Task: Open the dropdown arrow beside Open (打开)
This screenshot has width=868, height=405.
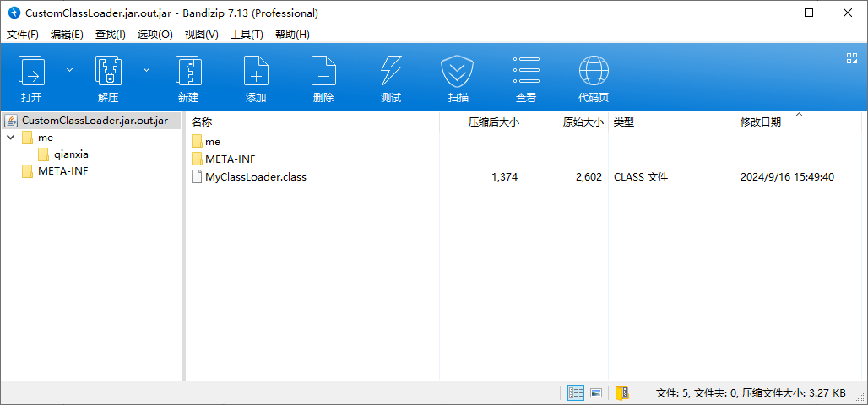Action: (70, 69)
